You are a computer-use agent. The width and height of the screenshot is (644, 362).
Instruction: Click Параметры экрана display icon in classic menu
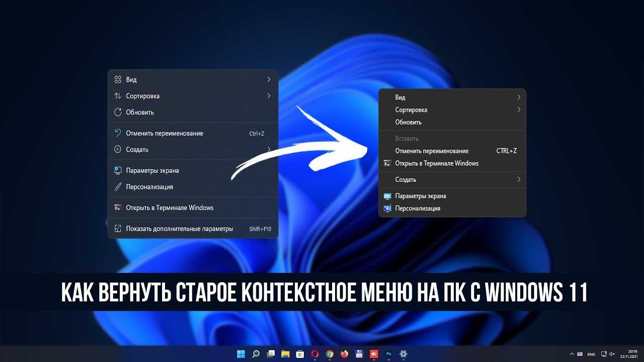pos(387,196)
